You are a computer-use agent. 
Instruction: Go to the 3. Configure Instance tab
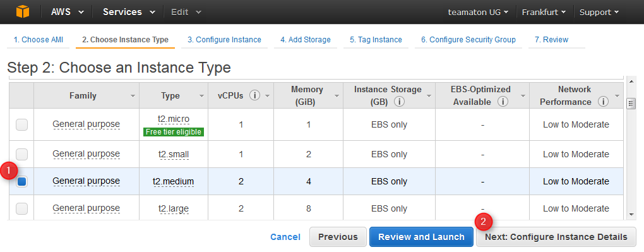[x=224, y=40]
